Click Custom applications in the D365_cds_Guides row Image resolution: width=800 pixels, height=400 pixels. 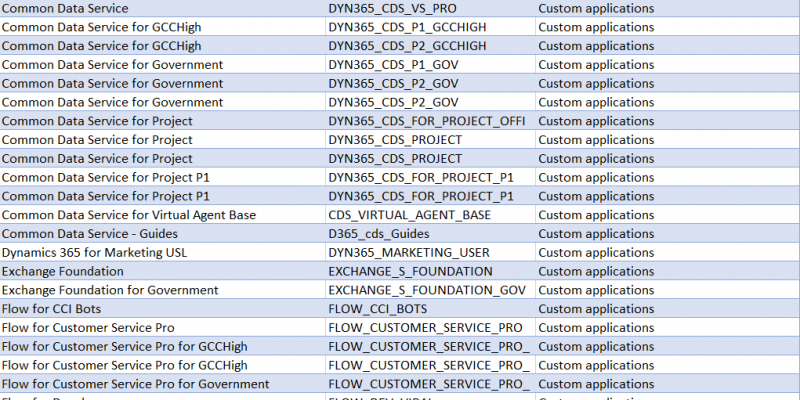pyautogui.click(x=667, y=234)
